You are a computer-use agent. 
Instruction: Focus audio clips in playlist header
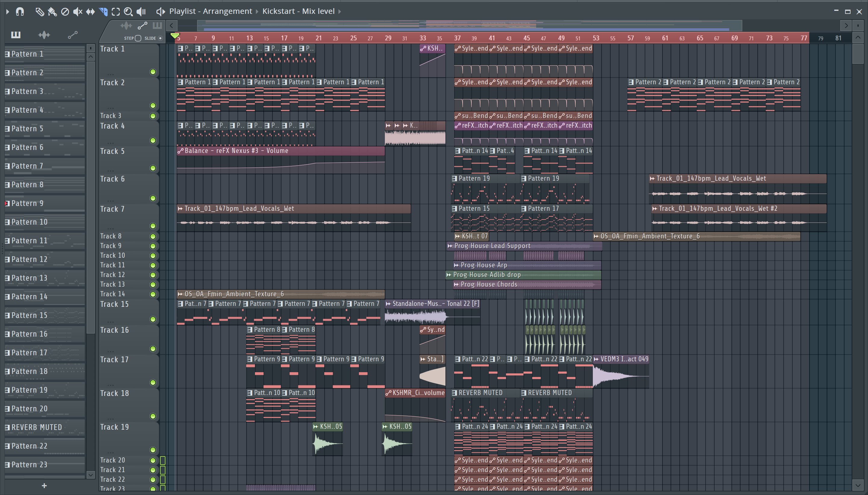[126, 26]
